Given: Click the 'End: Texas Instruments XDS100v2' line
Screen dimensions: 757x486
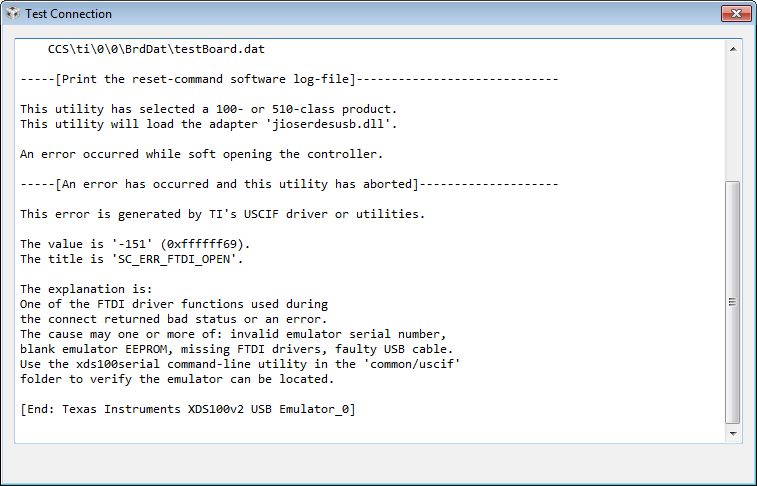Looking at the screenshot, I should [x=188, y=409].
